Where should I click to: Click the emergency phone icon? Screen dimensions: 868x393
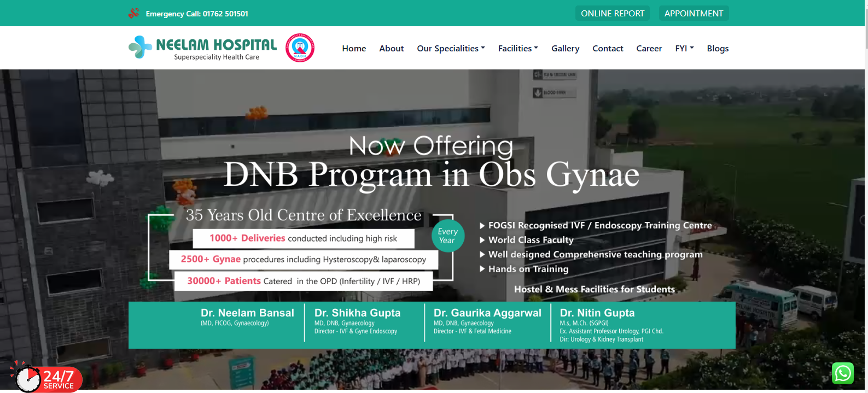(x=134, y=13)
